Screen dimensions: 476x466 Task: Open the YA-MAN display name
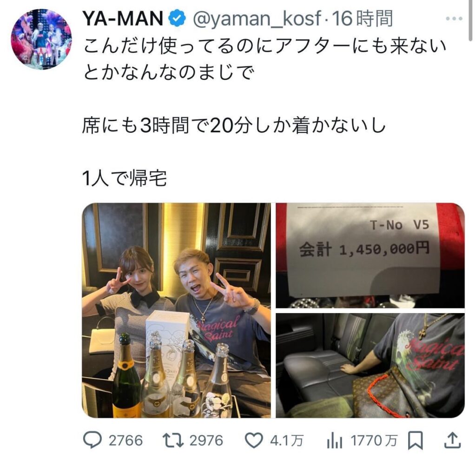click(x=123, y=19)
